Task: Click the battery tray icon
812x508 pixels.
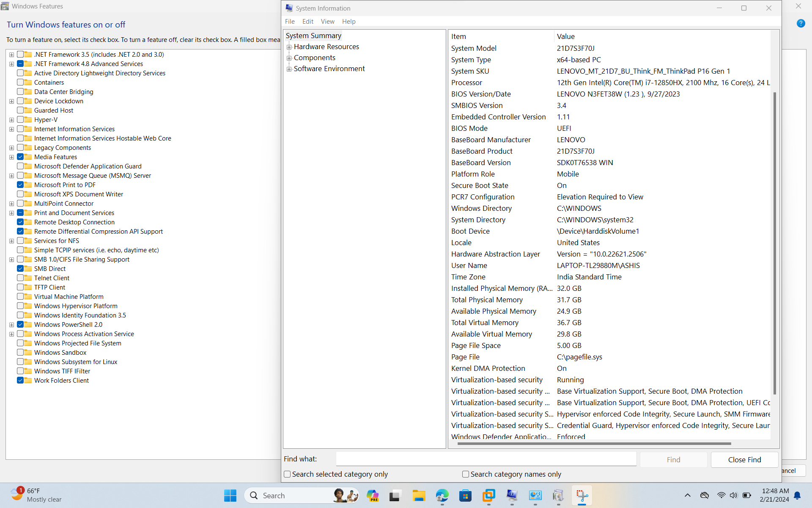Action: click(747, 495)
